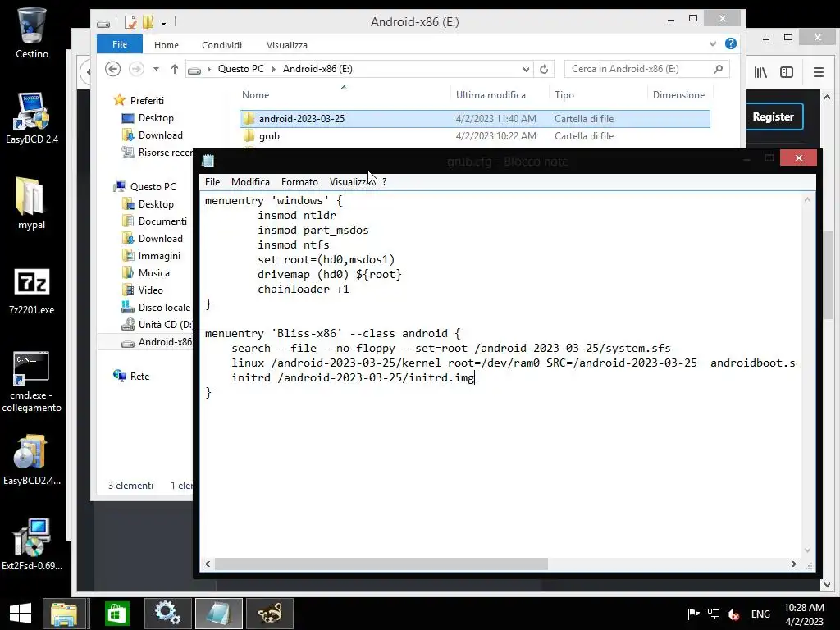Refresh the Android-x86 (E:) folder view
Image resolution: width=840 pixels, height=630 pixels.
tap(544, 69)
